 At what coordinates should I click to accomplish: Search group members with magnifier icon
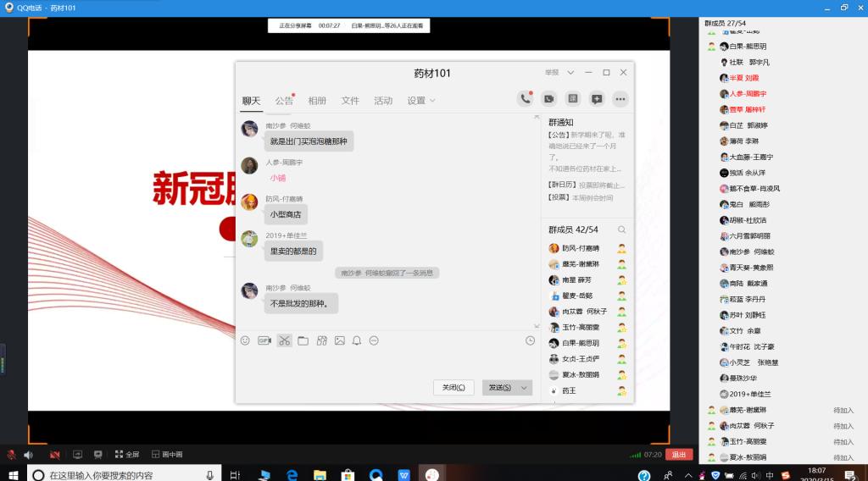[x=621, y=229]
